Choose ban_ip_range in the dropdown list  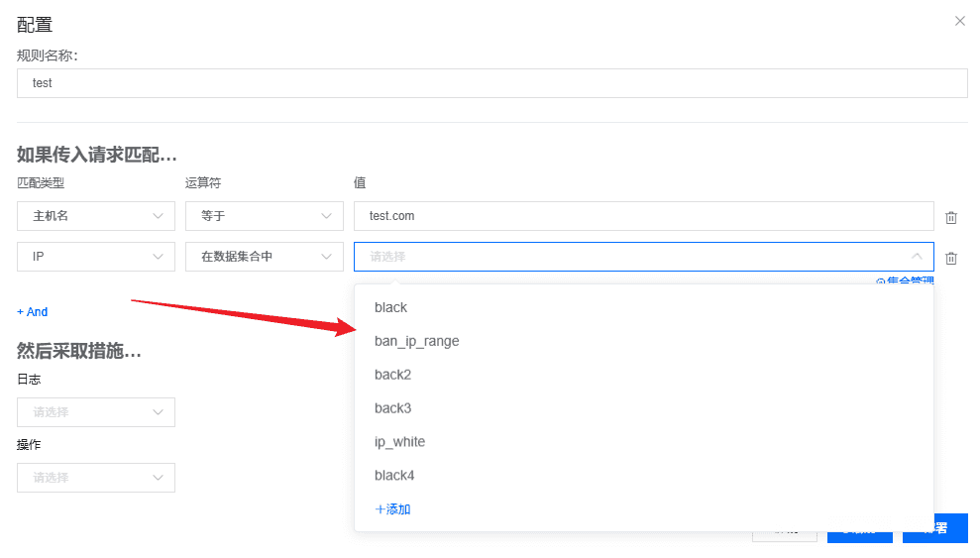[x=417, y=341]
